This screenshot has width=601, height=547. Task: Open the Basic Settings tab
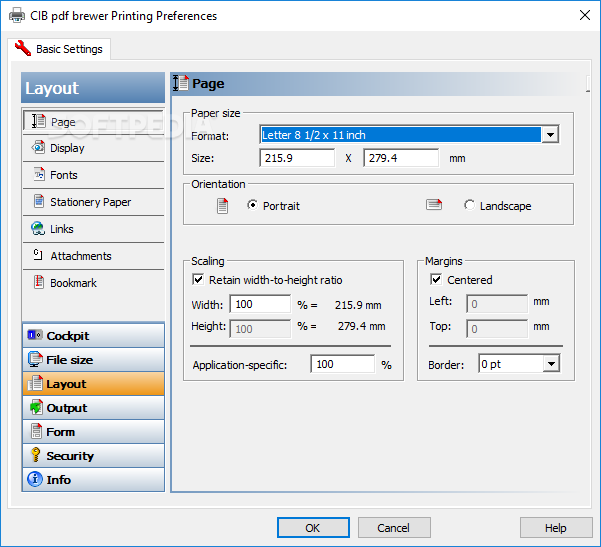(59, 49)
